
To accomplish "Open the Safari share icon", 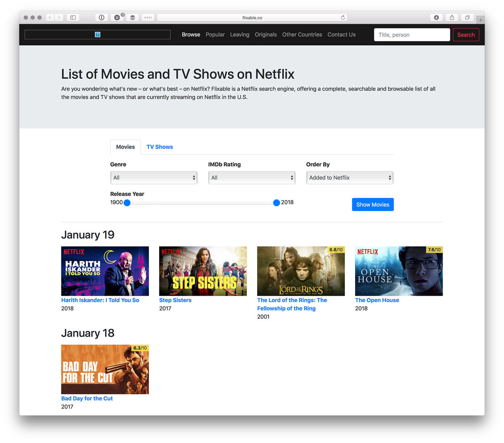I will tap(452, 17).
